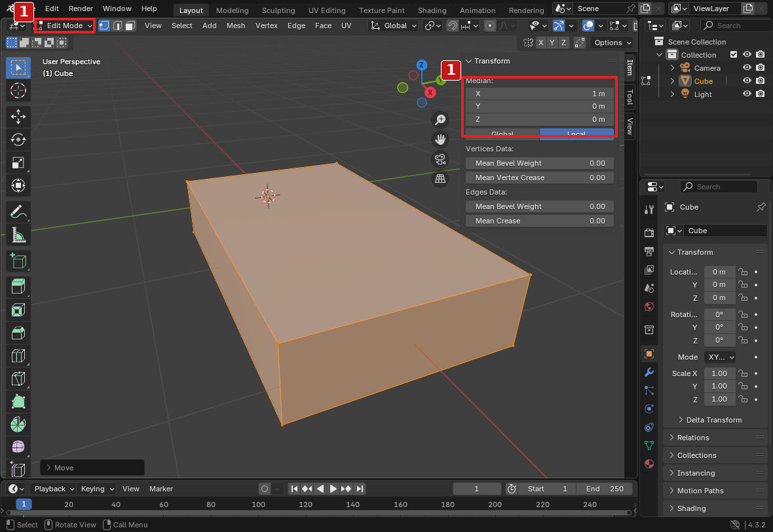Select the Move tool in the toolbar
The height and width of the screenshot is (532, 773).
[x=18, y=117]
